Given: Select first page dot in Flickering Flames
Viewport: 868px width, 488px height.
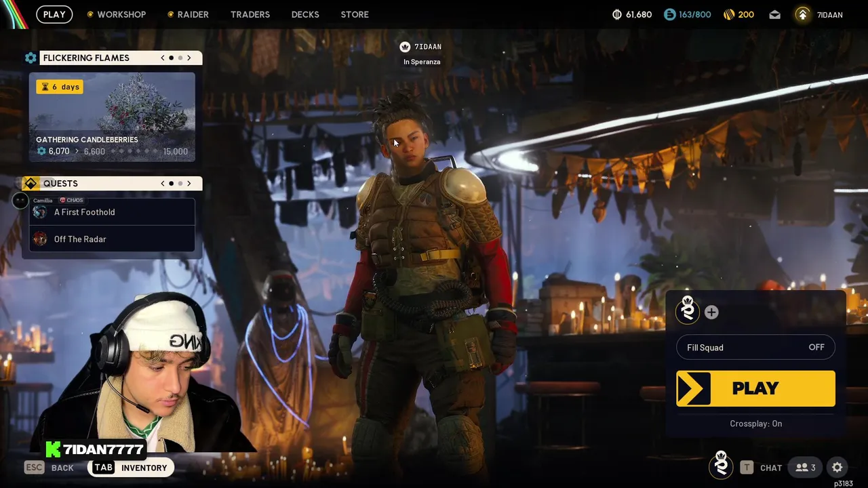Looking at the screenshot, I should click(x=171, y=58).
